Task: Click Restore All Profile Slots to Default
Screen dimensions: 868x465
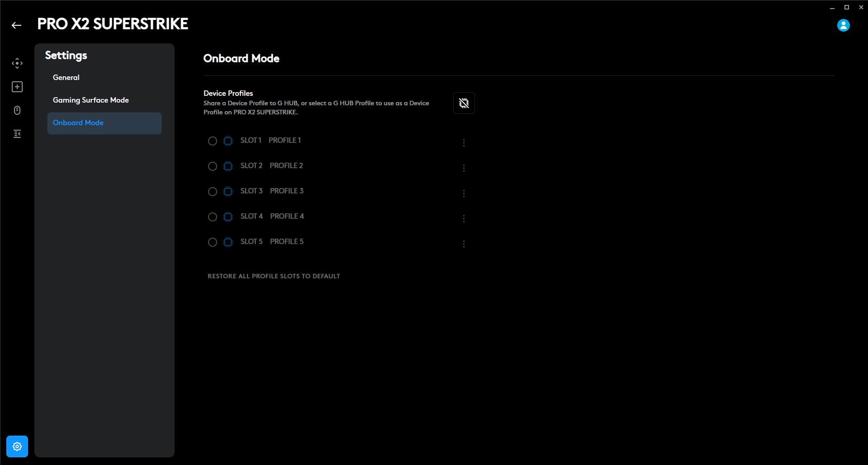Action: click(274, 276)
